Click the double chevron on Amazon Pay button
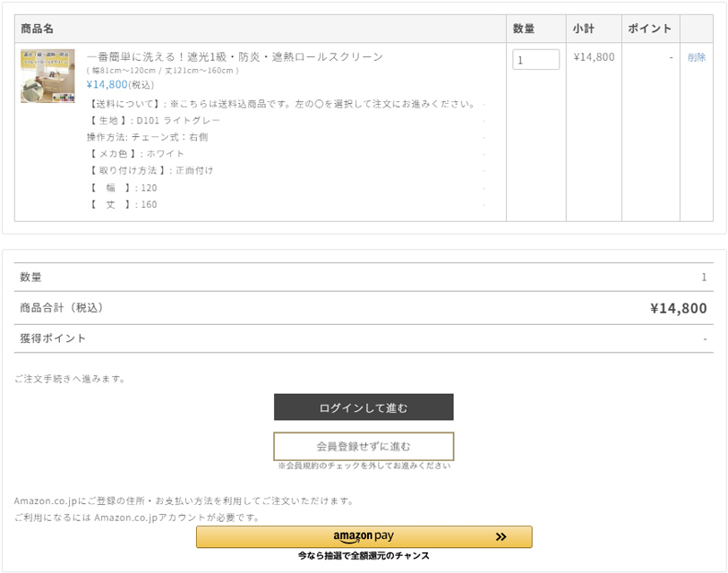The image size is (728, 573). click(x=501, y=537)
